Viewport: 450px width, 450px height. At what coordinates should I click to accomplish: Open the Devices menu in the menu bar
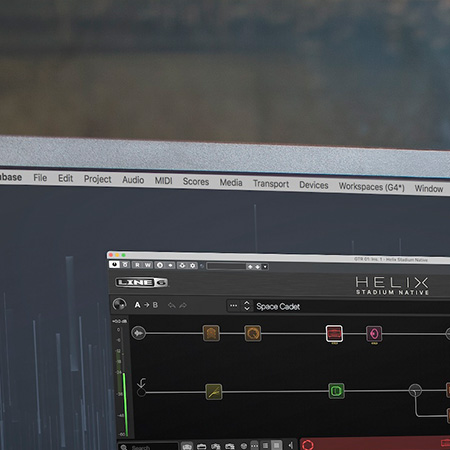click(314, 185)
